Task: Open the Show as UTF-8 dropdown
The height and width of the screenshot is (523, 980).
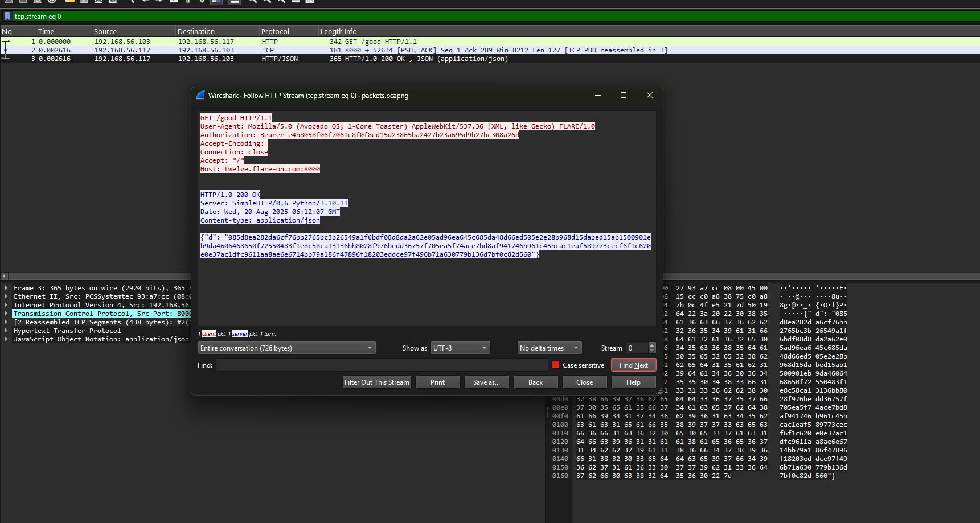Action: point(460,348)
